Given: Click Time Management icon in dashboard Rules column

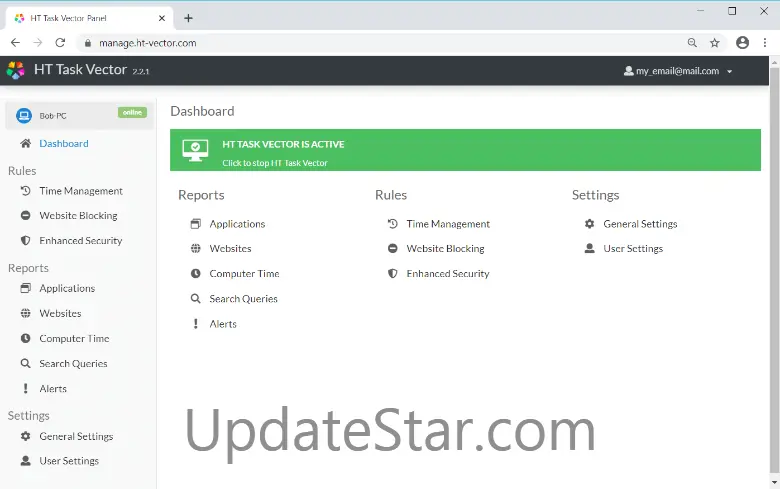Looking at the screenshot, I should [x=392, y=224].
